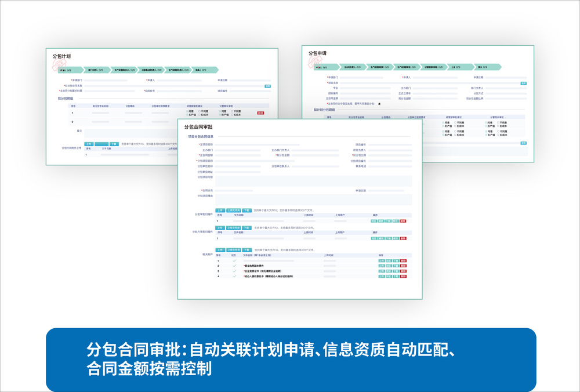Click the status checkmark for 营业执照副本原件
The width and height of the screenshot is (580, 392).
[234, 266]
